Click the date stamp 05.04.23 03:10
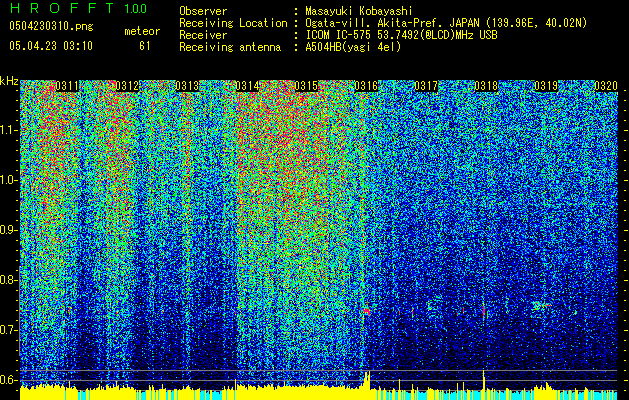This screenshot has height=400, width=629. click(51, 46)
